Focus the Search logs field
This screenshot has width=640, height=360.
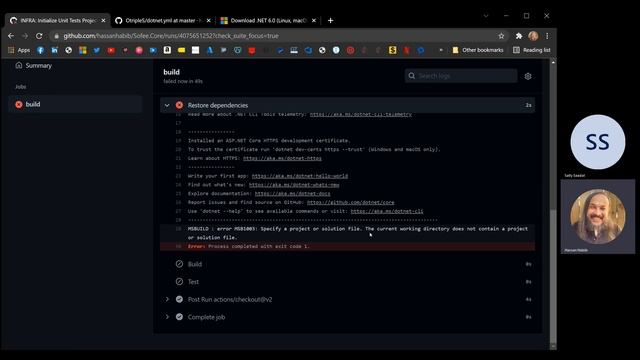coord(461,76)
